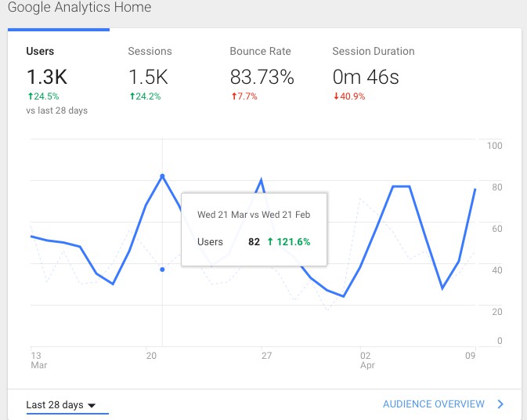Click the 27 date axis label
The height and width of the screenshot is (420, 527).
pos(266,356)
